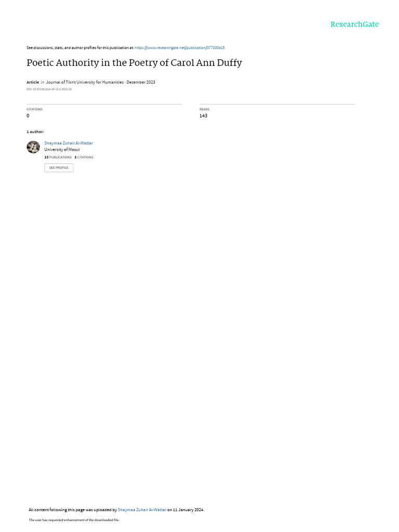Click the DOI text under the journal line
399x532 pixels.
(x=49, y=89)
